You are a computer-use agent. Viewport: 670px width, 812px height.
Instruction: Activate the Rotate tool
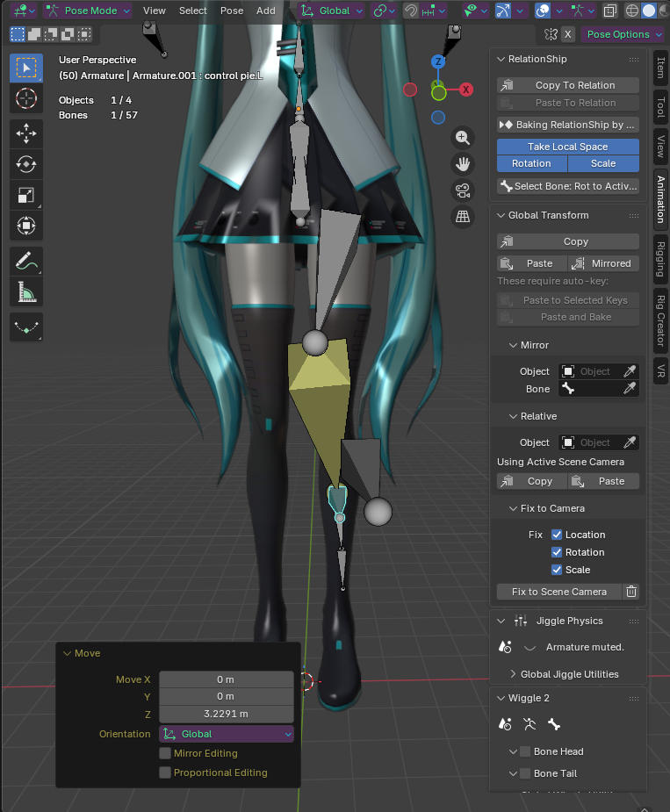pos(26,165)
